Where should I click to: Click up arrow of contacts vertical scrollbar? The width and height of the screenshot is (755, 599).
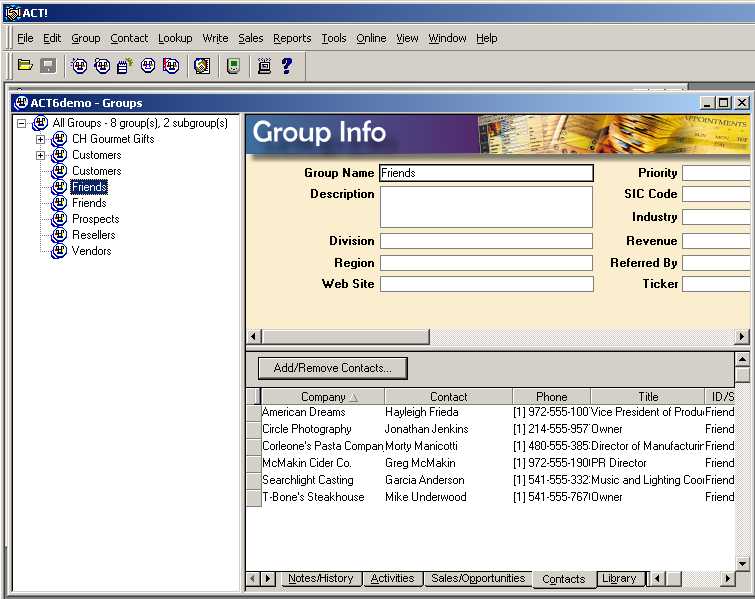pos(742,360)
